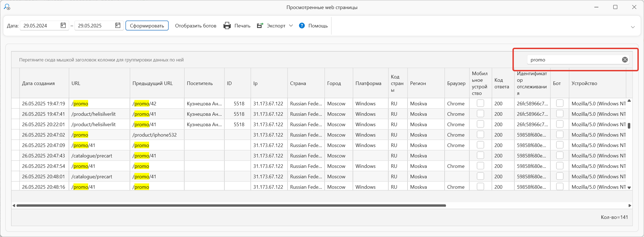Image resolution: width=644 pixels, height=237 pixels.
Task: Toggle Бот checkbox in 19:47:41 row
Action: pos(560,114)
